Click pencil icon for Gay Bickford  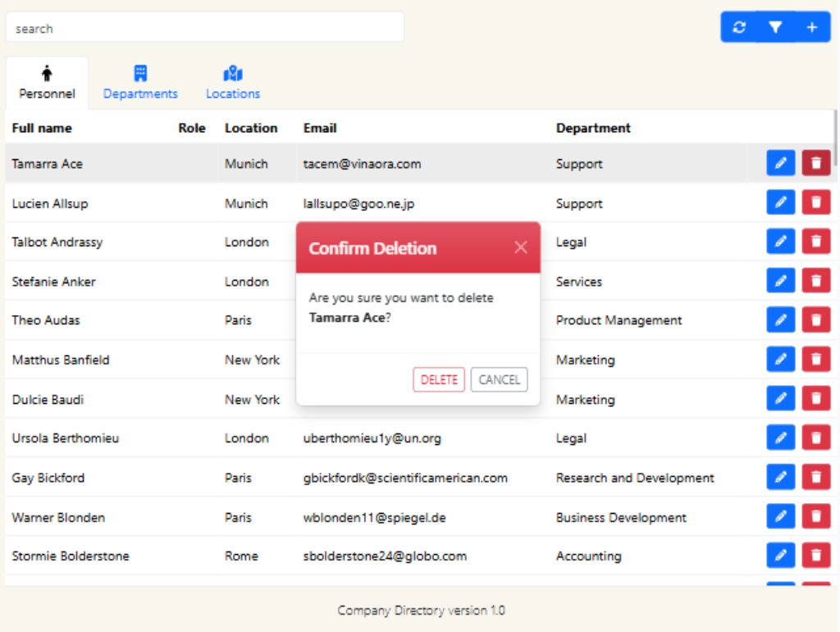pos(781,477)
